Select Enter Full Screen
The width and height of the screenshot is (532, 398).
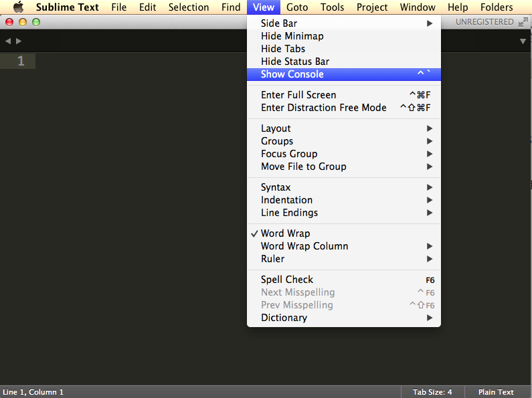344,95
